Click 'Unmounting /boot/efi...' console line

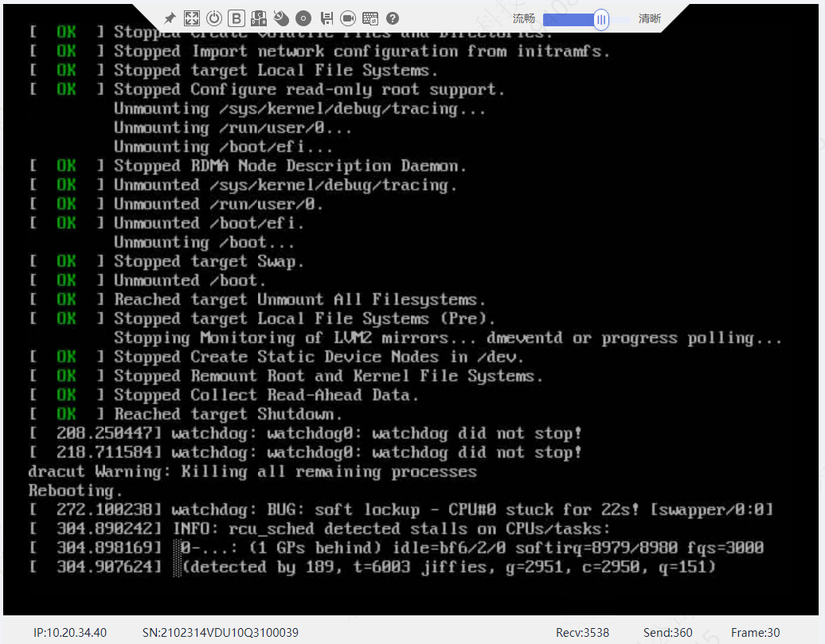coord(223,146)
